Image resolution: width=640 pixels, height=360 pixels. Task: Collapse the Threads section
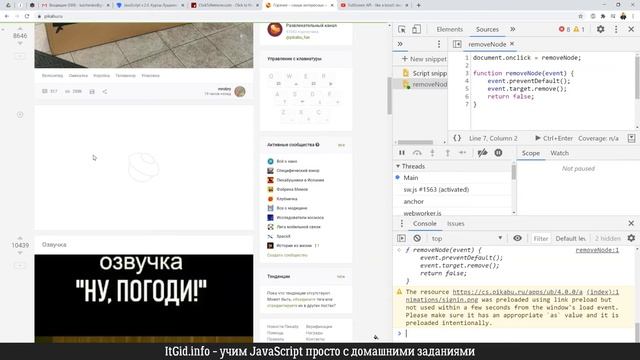[x=411, y=166]
